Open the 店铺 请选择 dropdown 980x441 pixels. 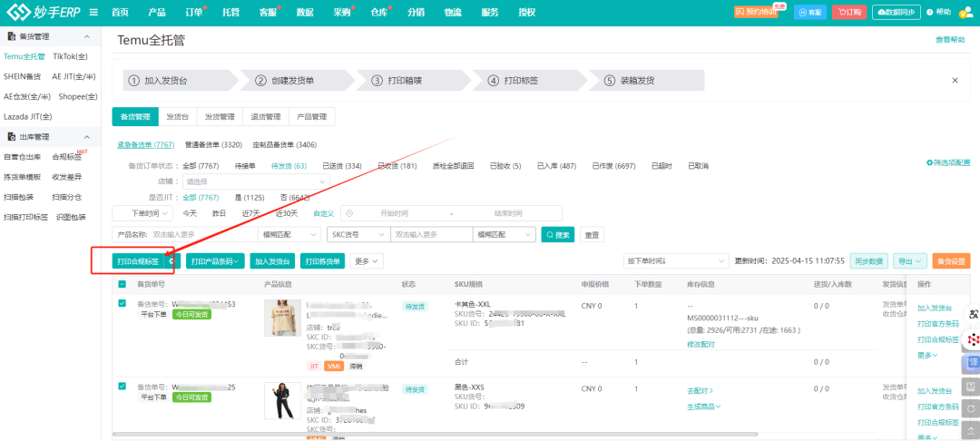click(x=256, y=181)
